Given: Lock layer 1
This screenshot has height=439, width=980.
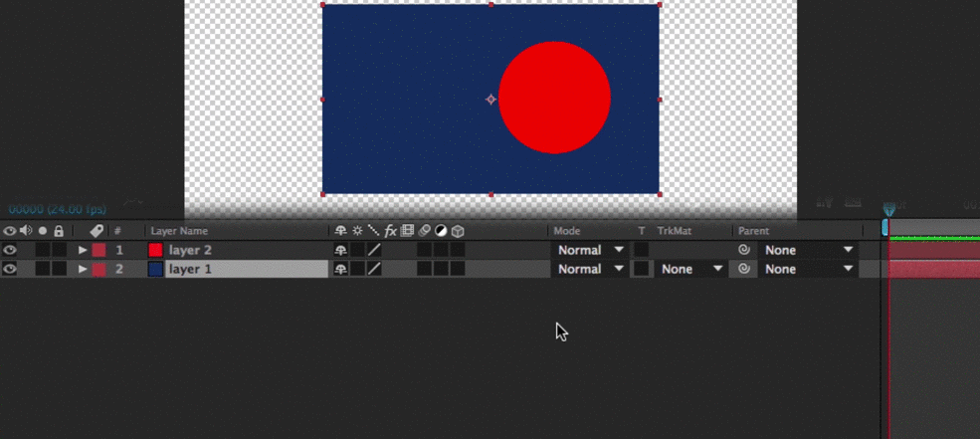Looking at the screenshot, I should pyautogui.click(x=59, y=269).
